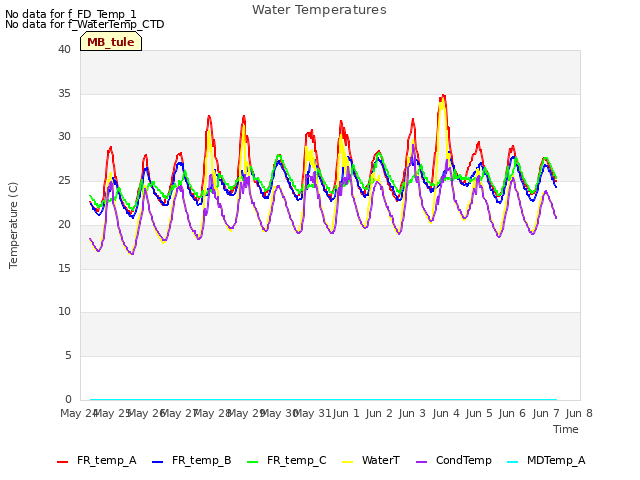Viewport: 640px width, 480px height.
Task: Toggle the FR_temp_B legend entry
Action: pyautogui.click(x=192, y=460)
